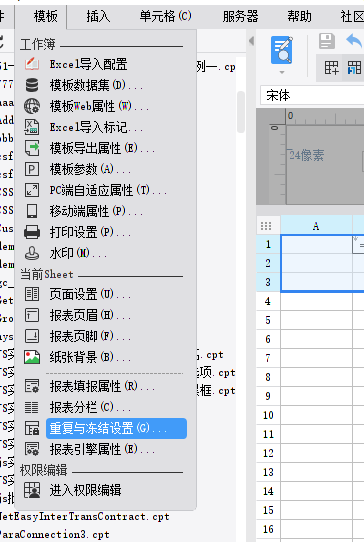This screenshot has width=364, height=542.
Task: Click the 打印设置 printer icon
Action: 32,232
